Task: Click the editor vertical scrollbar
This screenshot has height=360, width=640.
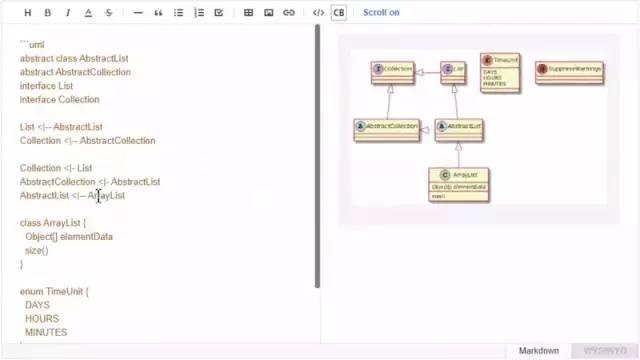Action: [317, 156]
